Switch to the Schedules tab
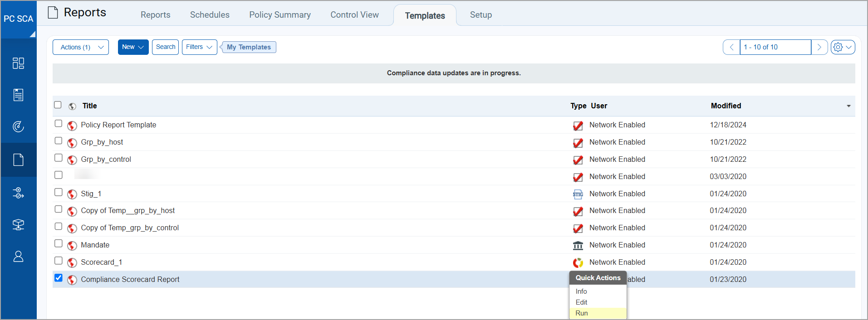This screenshot has width=868, height=320. point(210,15)
